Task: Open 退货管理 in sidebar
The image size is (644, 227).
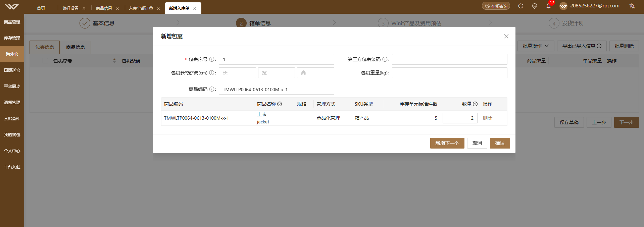Action: [x=12, y=102]
